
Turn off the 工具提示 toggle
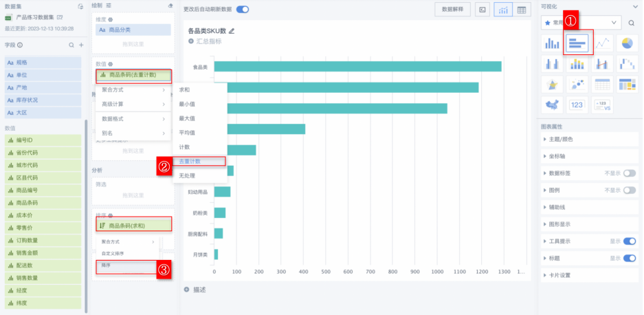(x=629, y=241)
